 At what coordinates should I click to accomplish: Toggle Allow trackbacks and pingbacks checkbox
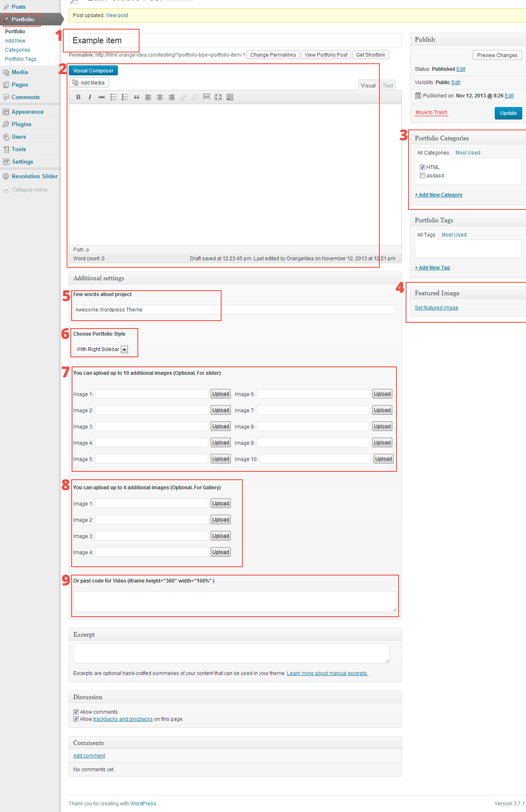pyautogui.click(x=76, y=719)
